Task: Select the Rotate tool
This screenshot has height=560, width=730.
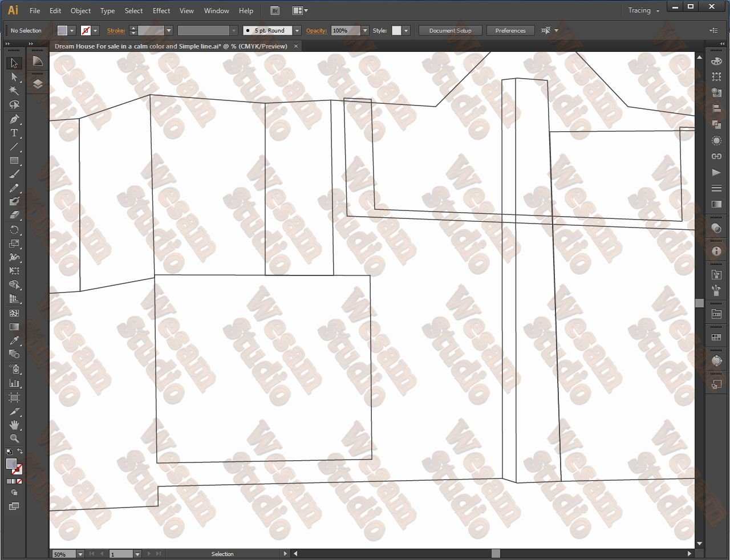Action: (14, 230)
